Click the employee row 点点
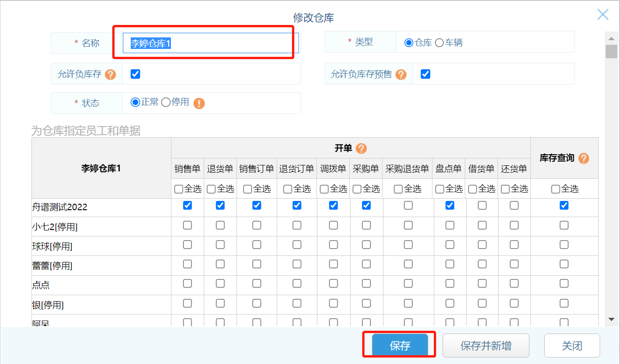The height and width of the screenshot is (364, 620). 41,285
